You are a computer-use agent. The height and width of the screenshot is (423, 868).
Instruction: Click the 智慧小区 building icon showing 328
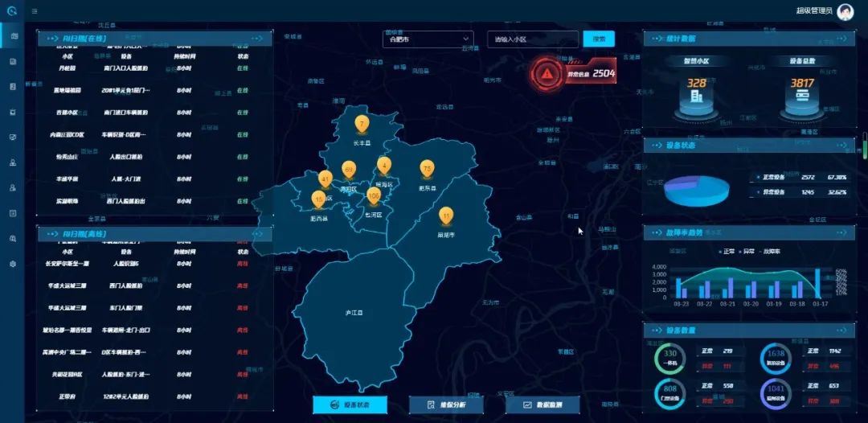[696, 97]
